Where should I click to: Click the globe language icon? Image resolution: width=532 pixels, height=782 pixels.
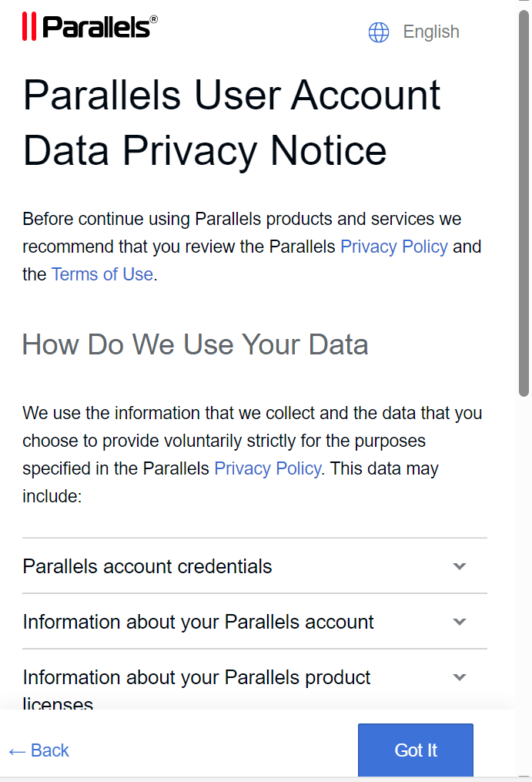click(x=379, y=32)
